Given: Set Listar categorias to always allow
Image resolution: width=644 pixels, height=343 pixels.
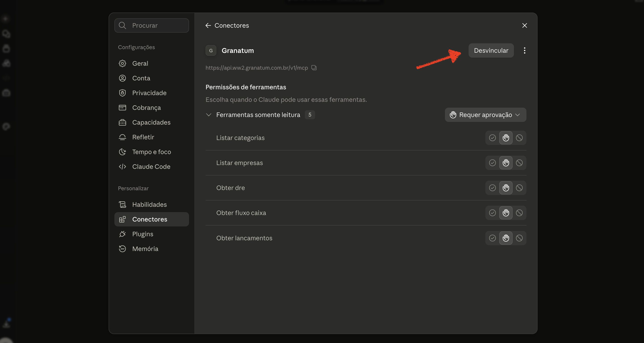Looking at the screenshot, I should point(492,138).
